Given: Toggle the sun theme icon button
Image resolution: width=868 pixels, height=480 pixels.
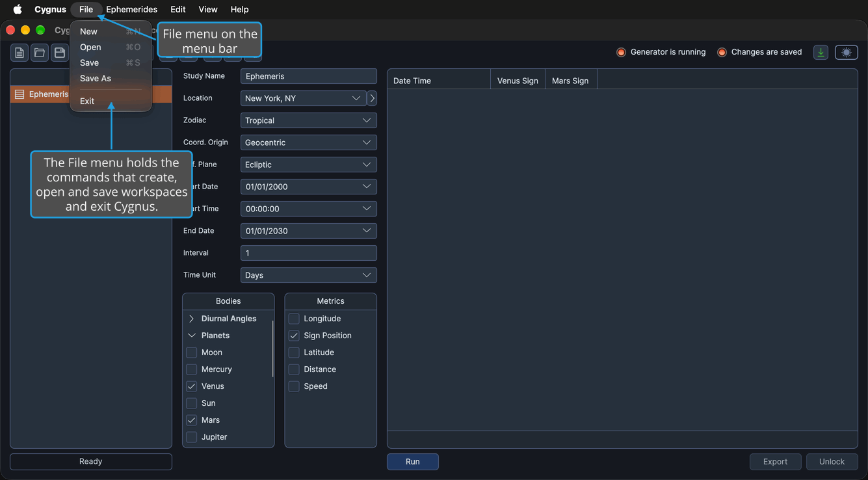Looking at the screenshot, I should [x=847, y=53].
